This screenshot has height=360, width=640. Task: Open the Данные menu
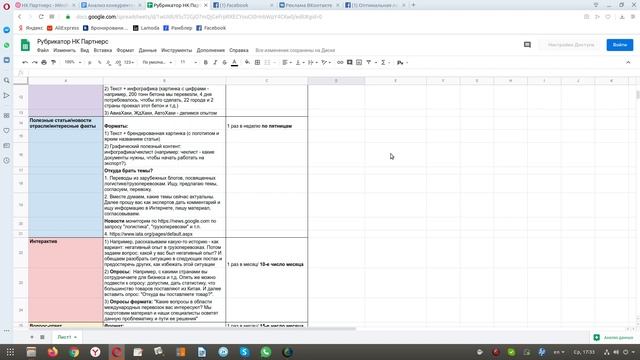[147, 50]
